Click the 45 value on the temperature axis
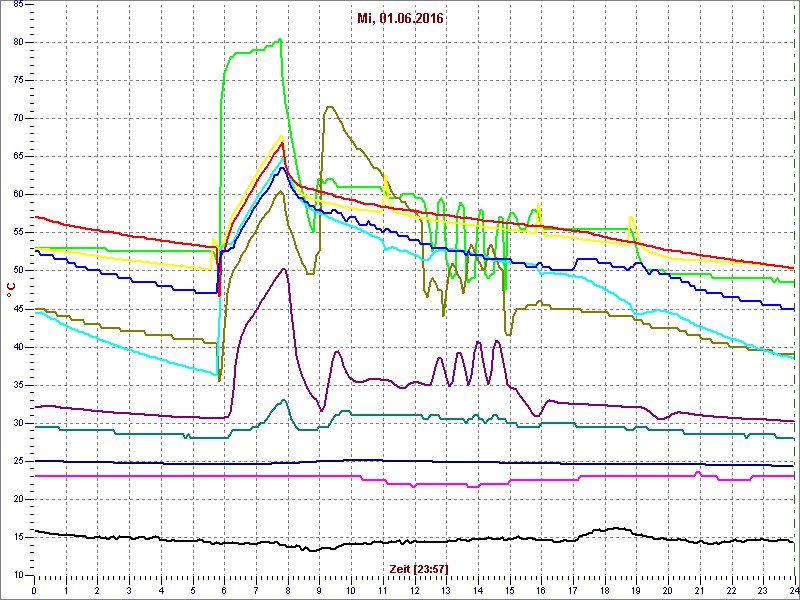The height and width of the screenshot is (600, 800). pyautogui.click(x=18, y=309)
